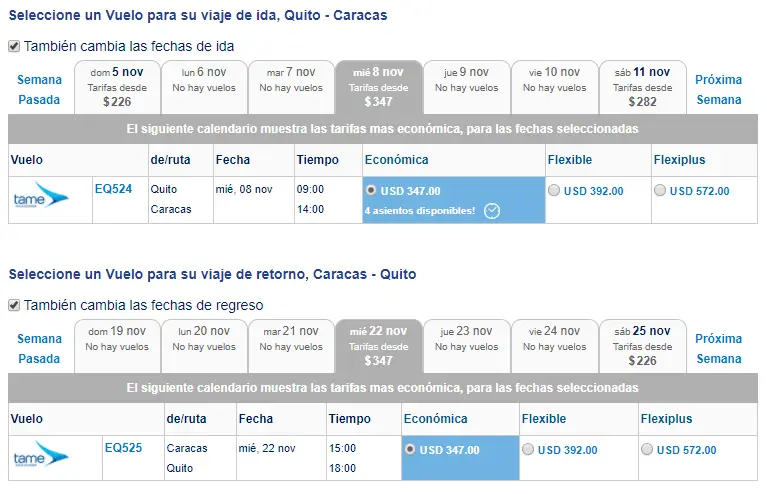Image resolution: width=767 pixels, height=494 pixels.
Task: Uncheck 'También cambia las fechas de regreso'
Action: tap(14, 305)
